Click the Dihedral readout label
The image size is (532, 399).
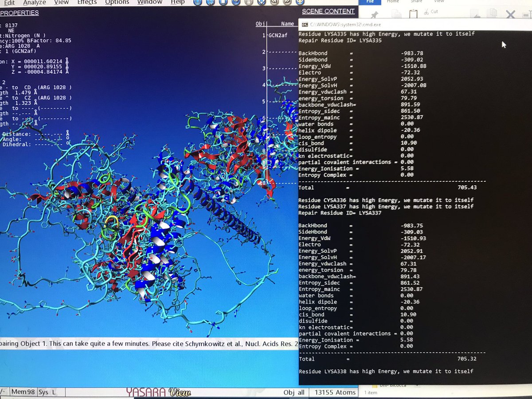(x=16, y=144)
